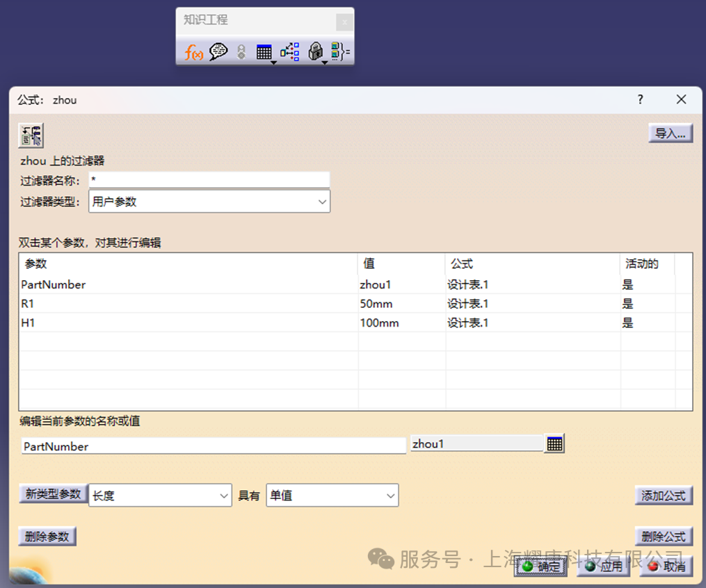This screenshot has width=706, height=588.
Task: Close the 知识工程 toolbar
Action: tap(344, 22)
